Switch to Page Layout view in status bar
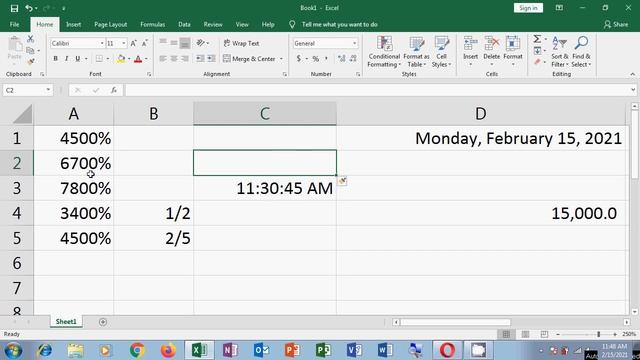 click(525, 334)
